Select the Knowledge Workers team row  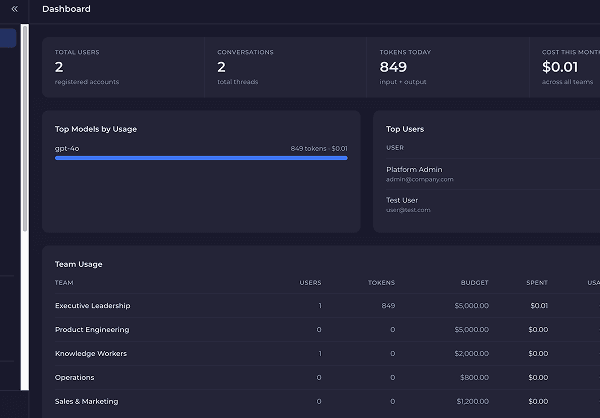pos(327,353)
